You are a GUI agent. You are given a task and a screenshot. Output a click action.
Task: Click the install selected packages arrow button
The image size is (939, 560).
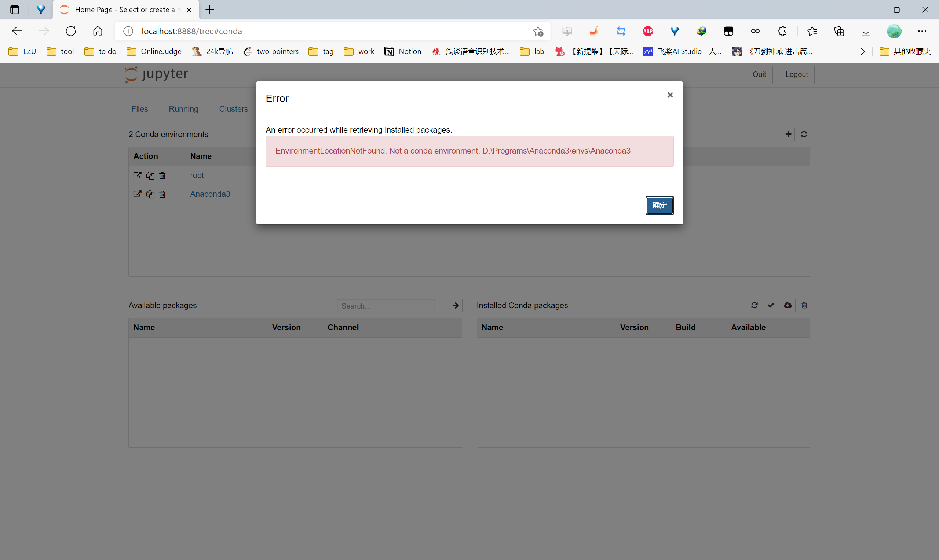coord(455,305)
